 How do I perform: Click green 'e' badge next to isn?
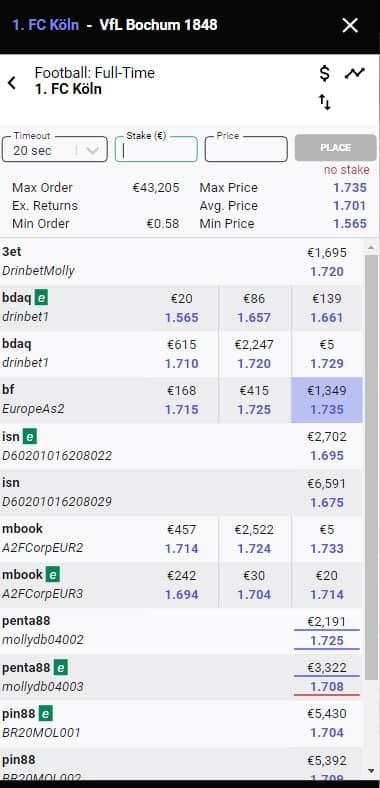tap(30, 437)
